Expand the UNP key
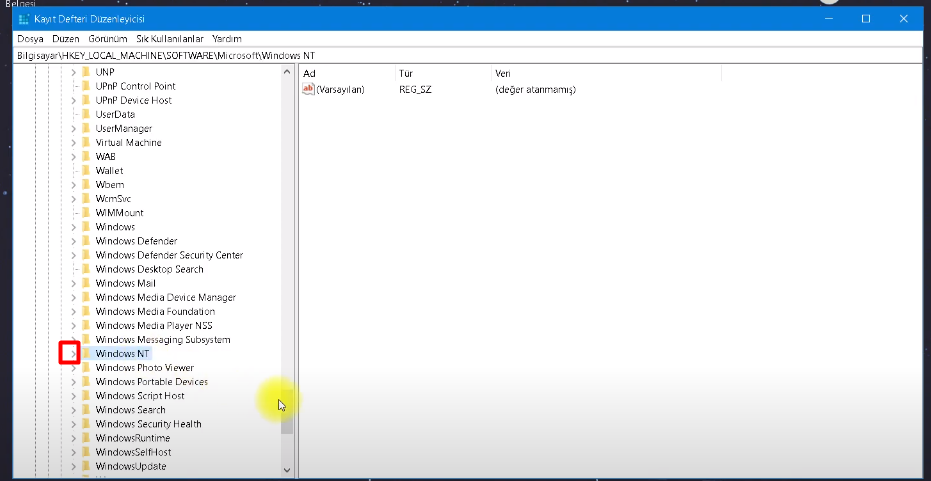Image resolution: width=931 pixels, height=481 pixels. (x=74, y=72)
